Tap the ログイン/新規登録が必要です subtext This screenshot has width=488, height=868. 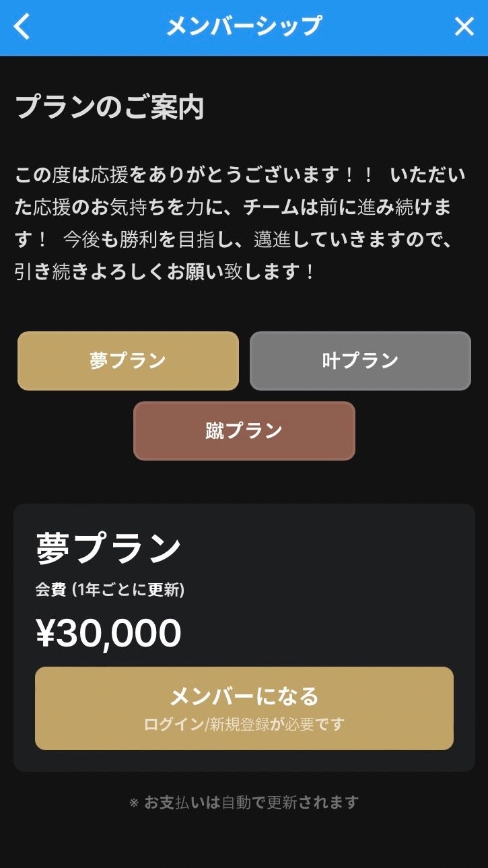(244, 725)
